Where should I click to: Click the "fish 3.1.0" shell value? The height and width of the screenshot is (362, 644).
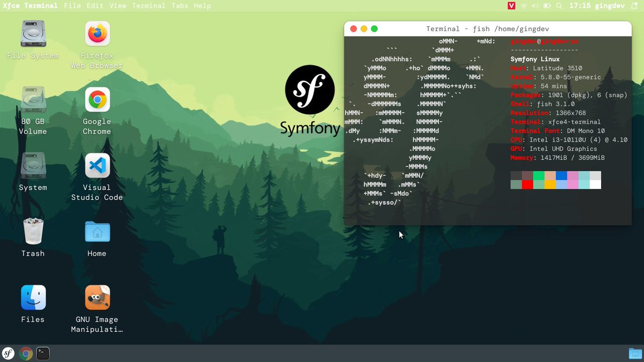(555, 104)
